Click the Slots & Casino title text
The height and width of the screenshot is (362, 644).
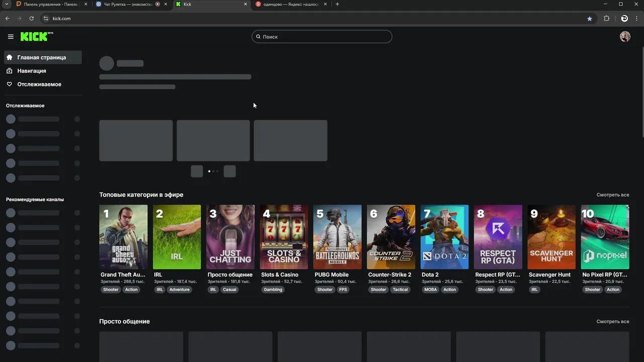click(x=280, y=275)
